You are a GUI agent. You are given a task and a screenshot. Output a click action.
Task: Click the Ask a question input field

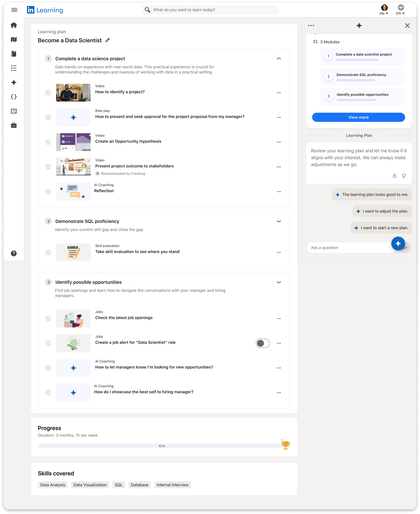pyautogui.click(x=349, y=248)
